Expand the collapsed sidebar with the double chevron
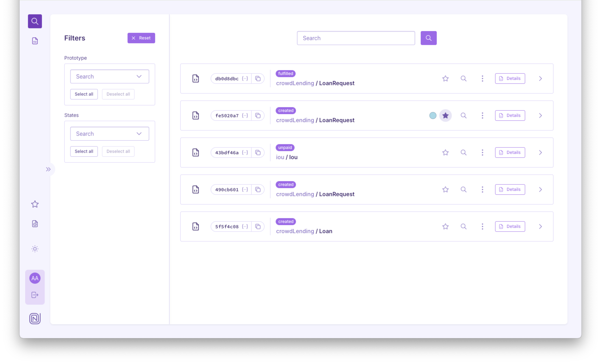This screenshot has height=364, width=601. [48, 169]
